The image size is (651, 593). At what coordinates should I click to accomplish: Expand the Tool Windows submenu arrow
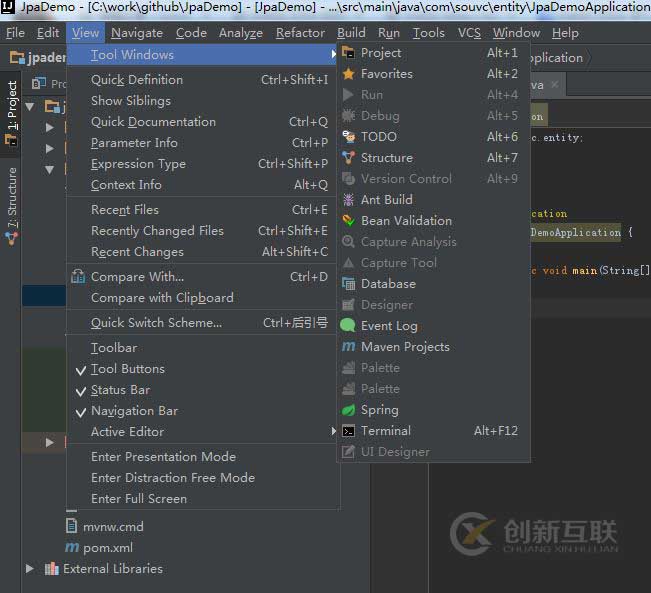(x=333, y=54)
